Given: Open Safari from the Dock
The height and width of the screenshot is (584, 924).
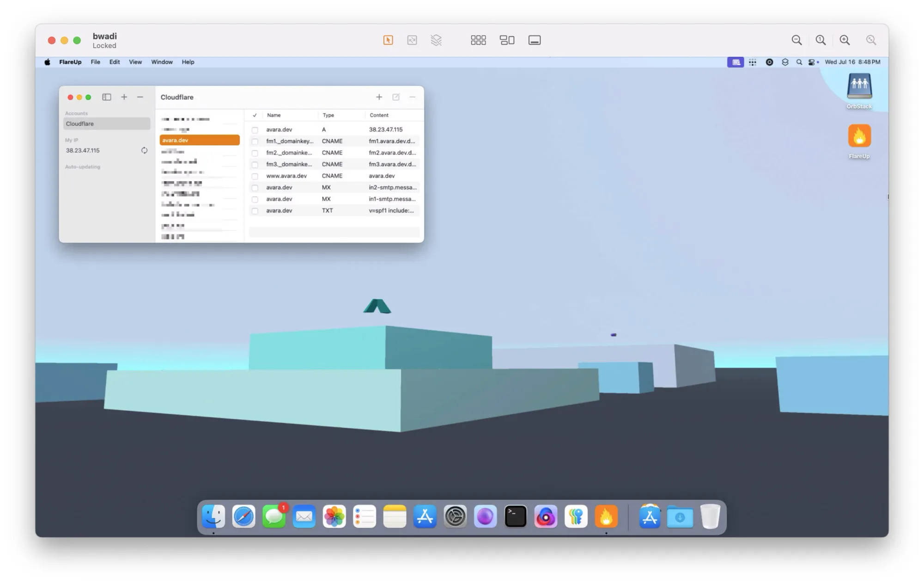Looking at the screenshot, I should [243, 516].
